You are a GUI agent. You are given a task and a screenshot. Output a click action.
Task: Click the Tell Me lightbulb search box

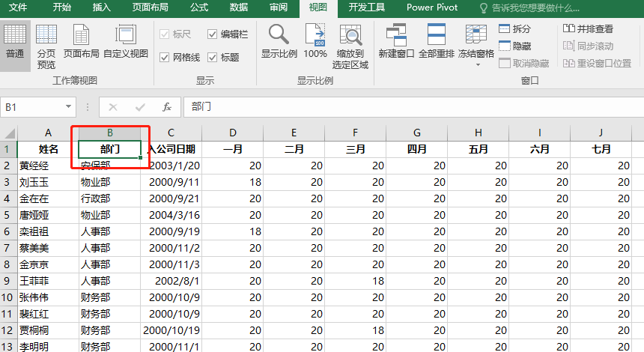coord(530,7)
